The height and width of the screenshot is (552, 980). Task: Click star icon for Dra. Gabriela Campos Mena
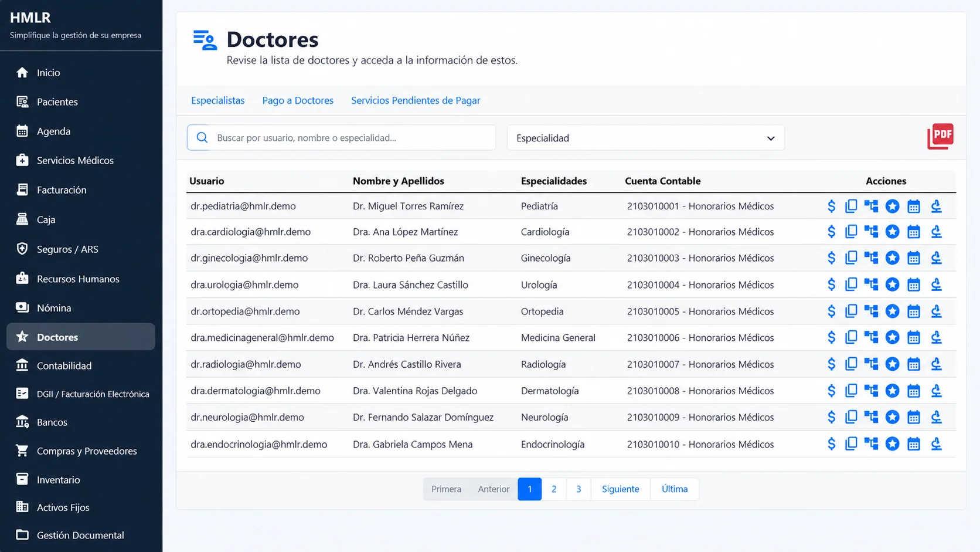pos(892,444)
